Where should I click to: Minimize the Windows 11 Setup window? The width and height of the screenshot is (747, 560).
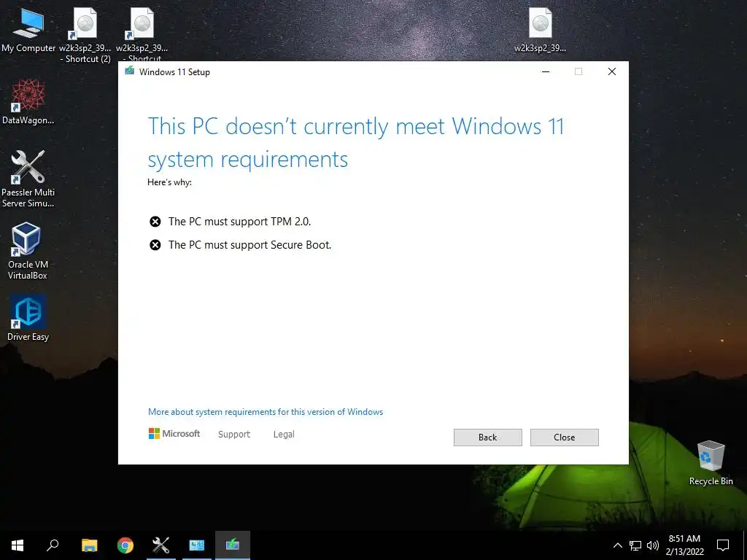tap(546, 71)
